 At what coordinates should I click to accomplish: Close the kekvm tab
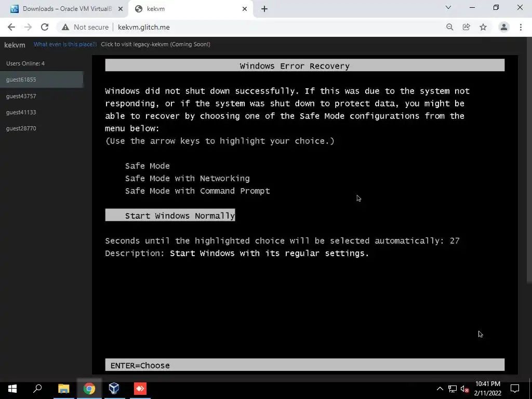click(x=245, y=9)
